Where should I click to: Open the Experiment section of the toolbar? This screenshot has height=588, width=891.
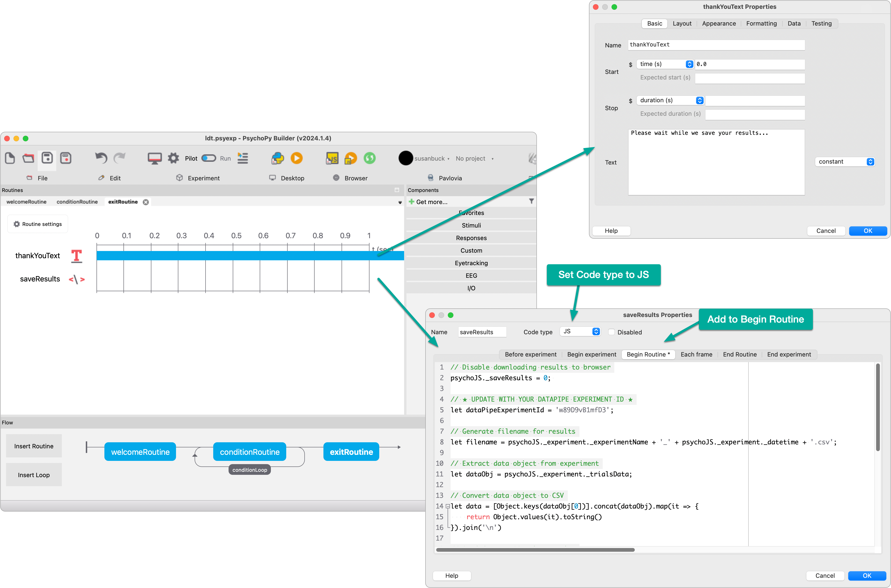coord(198,178)
